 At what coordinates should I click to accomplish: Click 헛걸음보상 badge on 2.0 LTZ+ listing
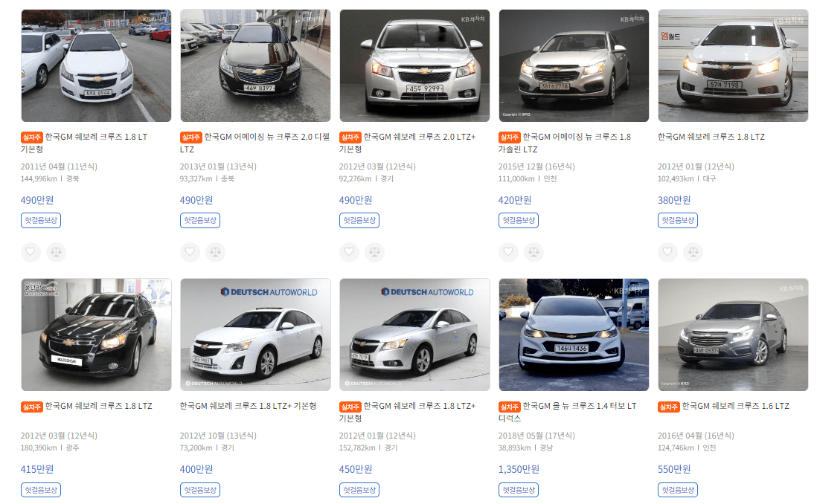[359, 220]
